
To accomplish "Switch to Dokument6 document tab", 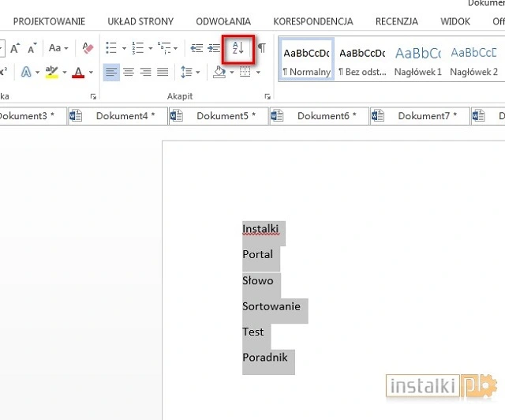I will click(320, 116).
